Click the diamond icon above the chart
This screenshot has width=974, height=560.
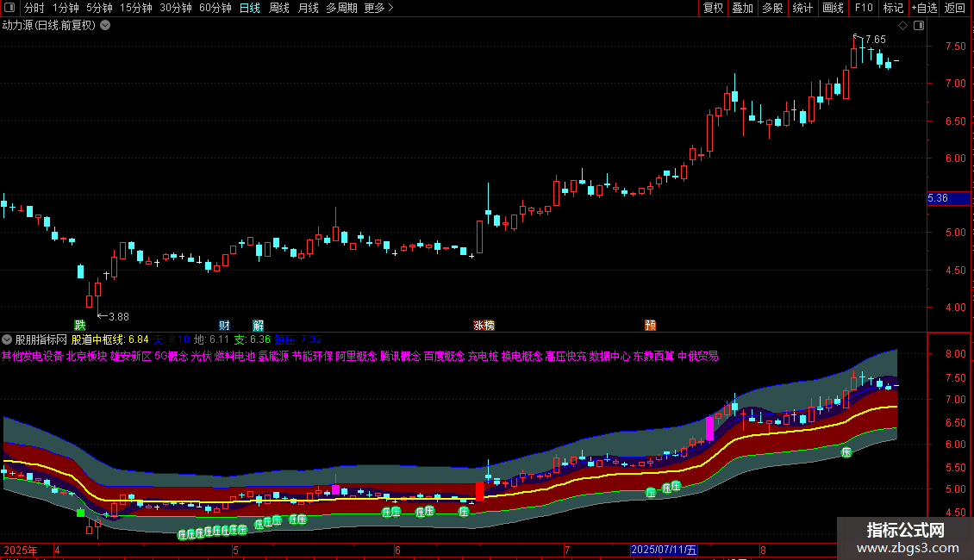point(902,26)
